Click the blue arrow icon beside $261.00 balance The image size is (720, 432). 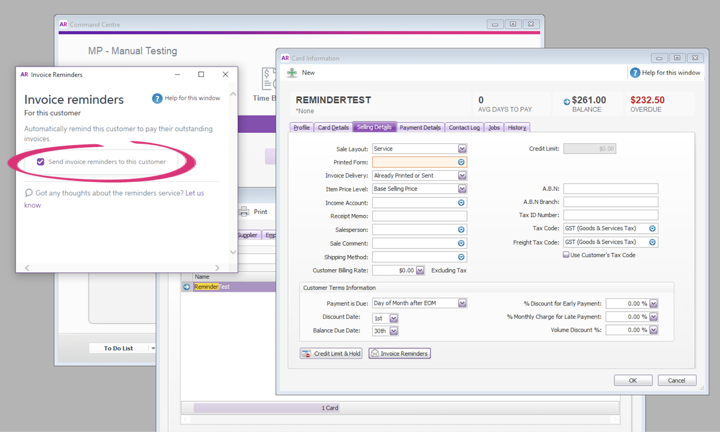point(566,101)
